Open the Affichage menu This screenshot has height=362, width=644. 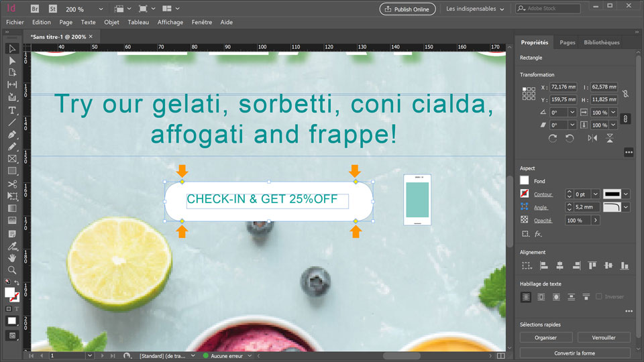click(x=170, y=22)
